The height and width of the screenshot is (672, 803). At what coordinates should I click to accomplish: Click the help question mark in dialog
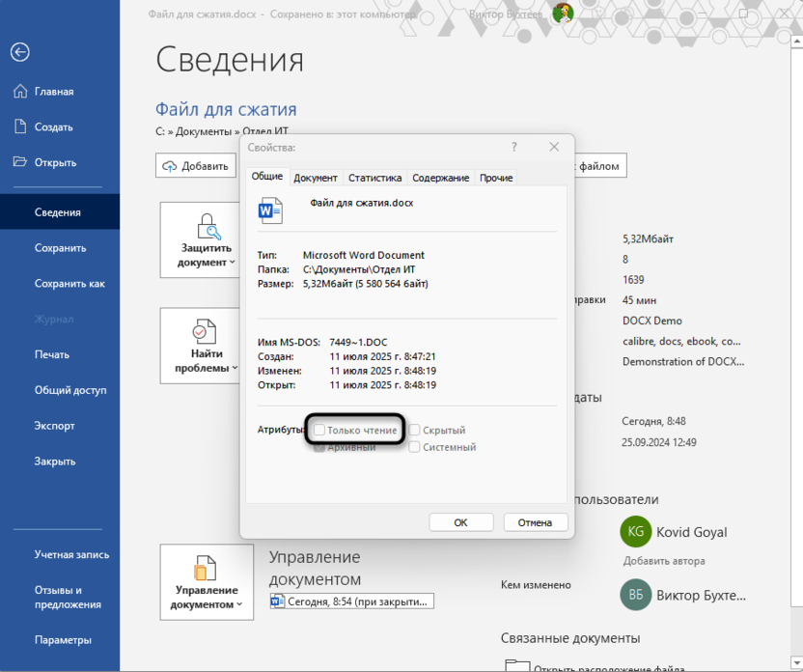point(514,147)
